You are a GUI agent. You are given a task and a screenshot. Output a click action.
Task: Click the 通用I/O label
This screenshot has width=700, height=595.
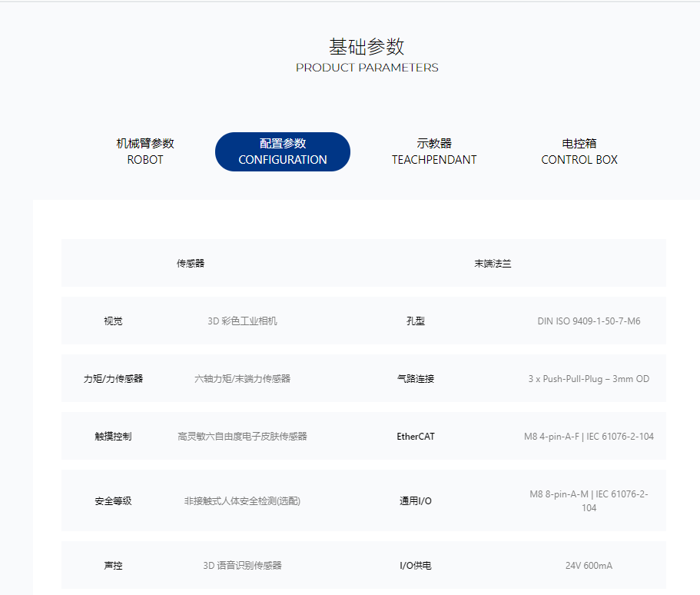pyautogui.click(x=415, y=501)
